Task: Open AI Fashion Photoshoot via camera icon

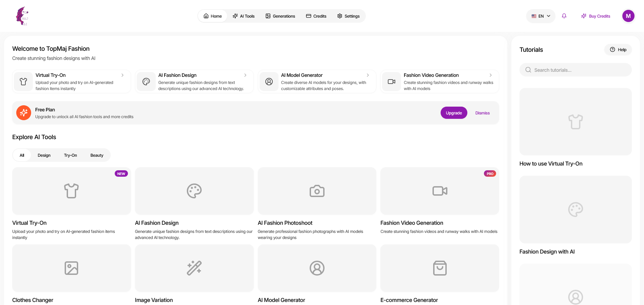Action: [317, 191]
